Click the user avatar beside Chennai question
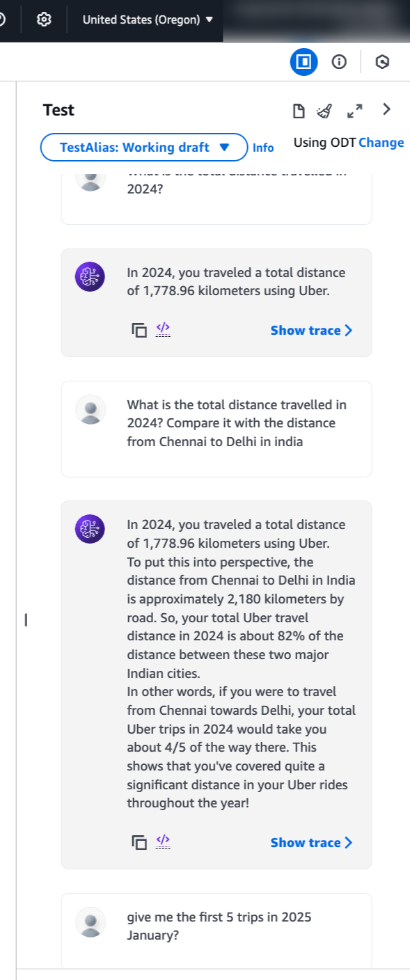This screenshot has width=410, height=980. [x=90, y=410]
